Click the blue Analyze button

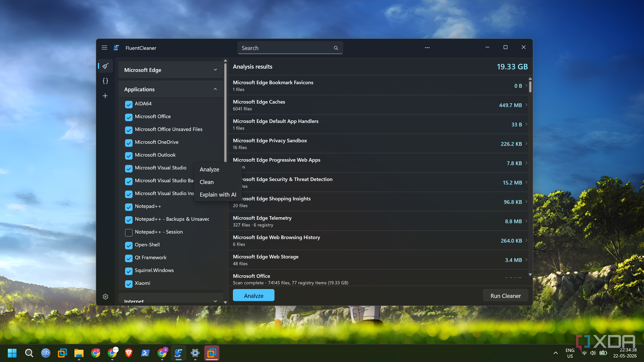click(254, 295)
